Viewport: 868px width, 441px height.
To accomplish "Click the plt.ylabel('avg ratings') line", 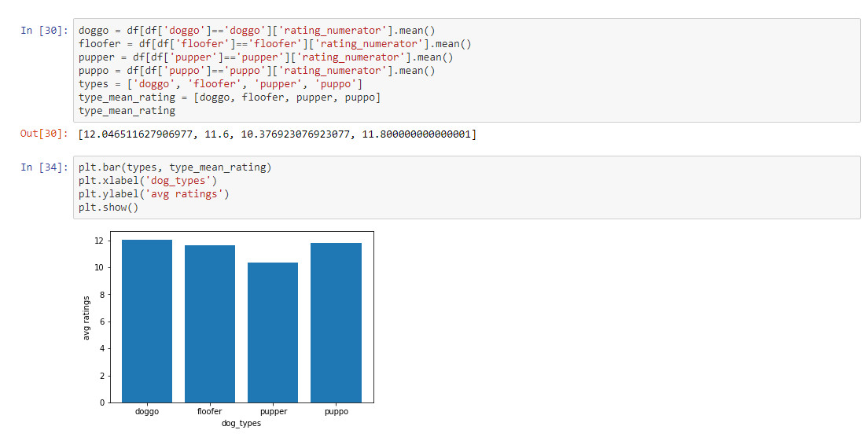I will click(x=154, y=194).
